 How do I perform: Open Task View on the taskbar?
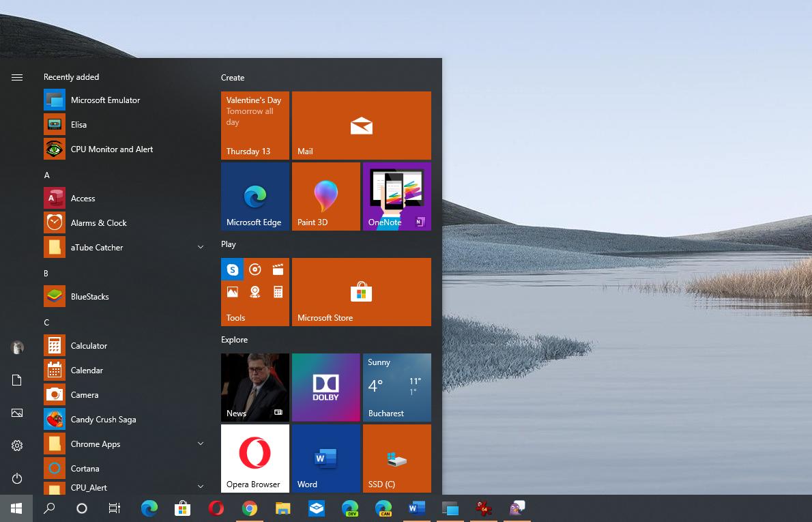115,508
